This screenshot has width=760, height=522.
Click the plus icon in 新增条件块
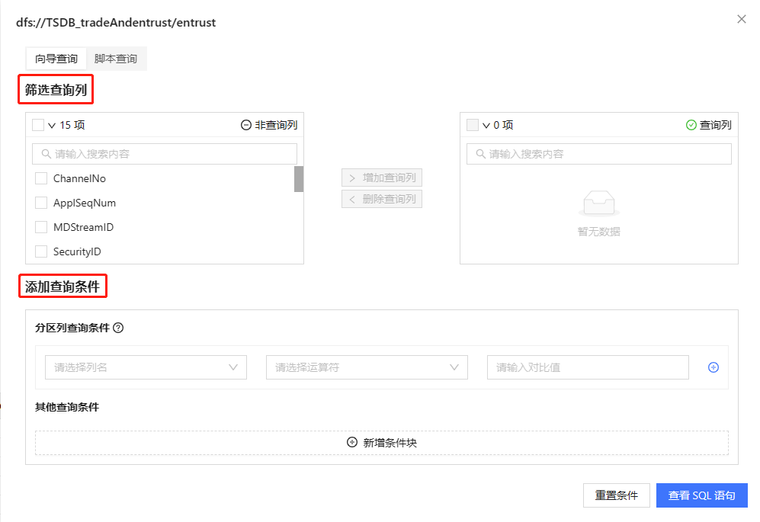(x=352, y=442)
